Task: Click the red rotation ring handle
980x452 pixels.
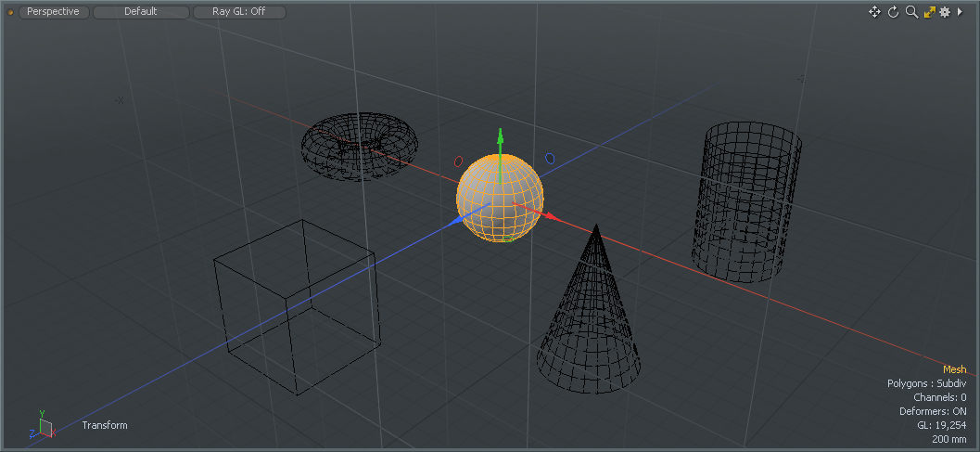Action: tap(458, 161)
